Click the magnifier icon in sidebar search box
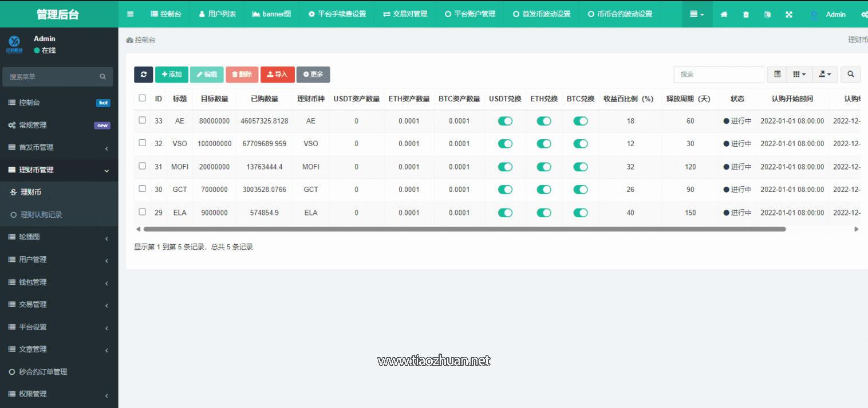 [x=103, y=77]
